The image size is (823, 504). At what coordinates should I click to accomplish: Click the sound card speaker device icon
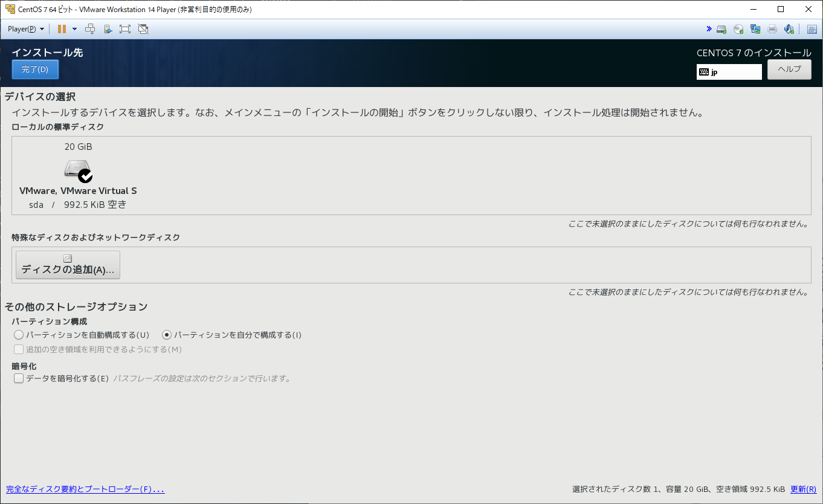tap(789, 29)
